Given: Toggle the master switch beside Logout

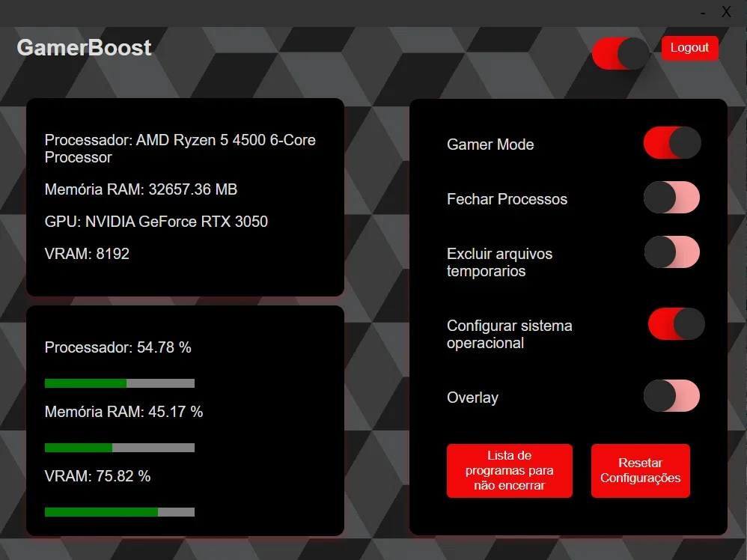Looking at the screenshot, I should [621, 53].
